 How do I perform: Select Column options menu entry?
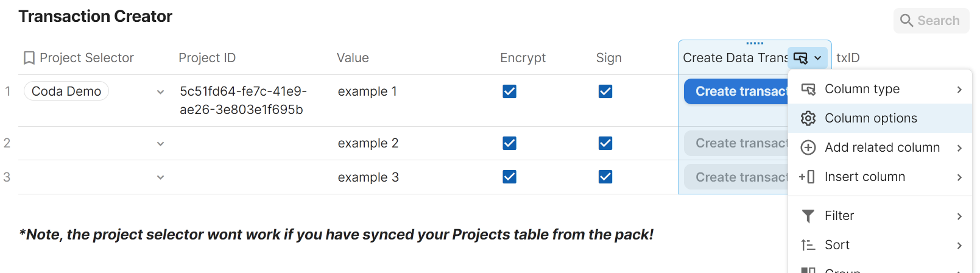pyautogui.click(x=870, y=118)
